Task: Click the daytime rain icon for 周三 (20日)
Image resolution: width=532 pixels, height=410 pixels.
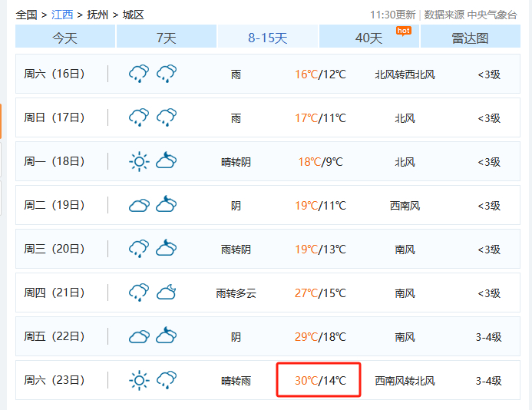Action: point(139,249)
